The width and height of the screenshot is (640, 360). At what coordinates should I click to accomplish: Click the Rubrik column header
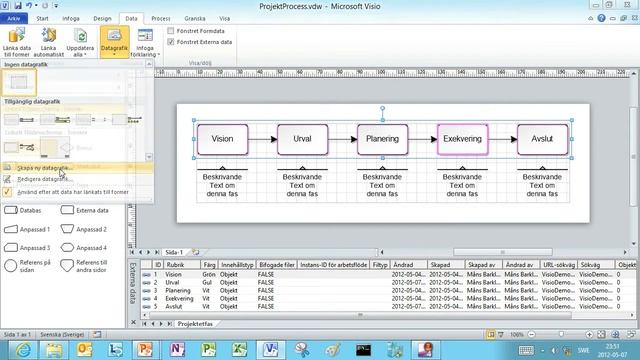[182, 265]
